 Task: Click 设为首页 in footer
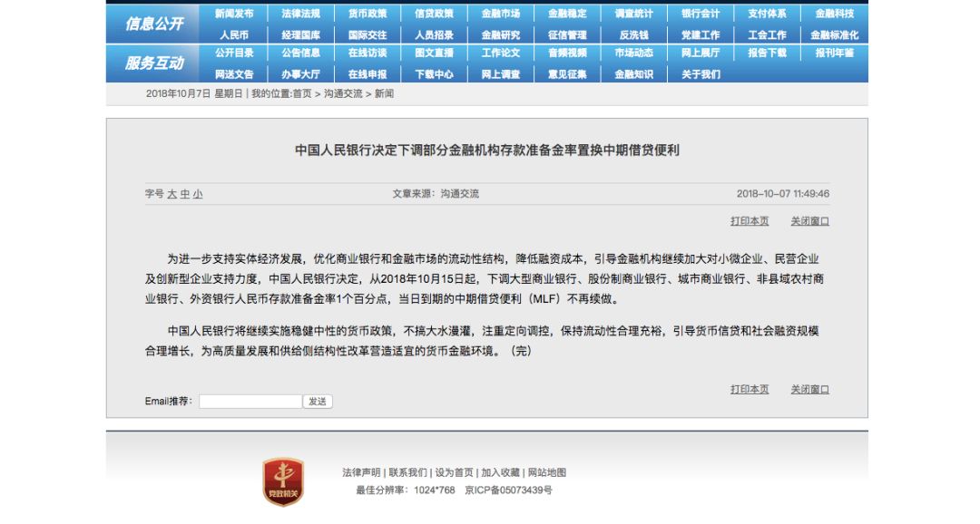click(x=455, y=473)
